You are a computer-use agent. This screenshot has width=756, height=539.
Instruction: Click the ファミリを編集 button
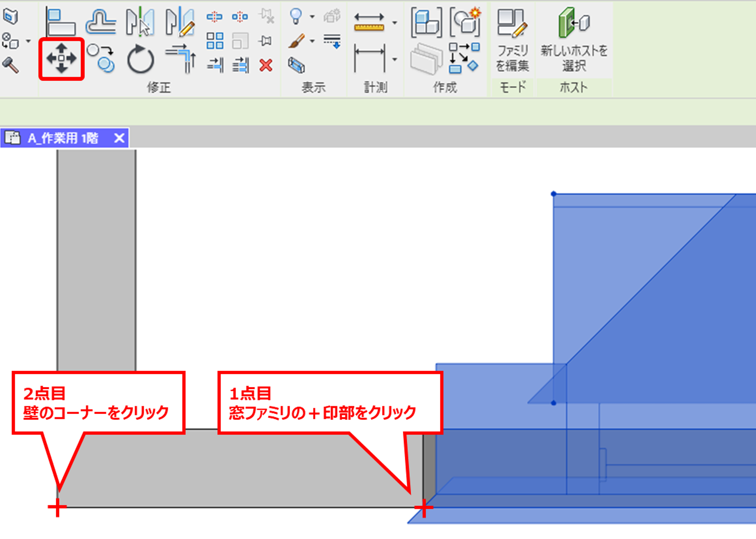(x=512, y=41)
